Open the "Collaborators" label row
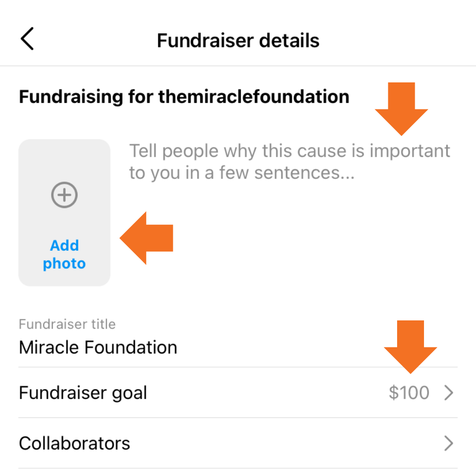476x476 pixels. [74, 443]
